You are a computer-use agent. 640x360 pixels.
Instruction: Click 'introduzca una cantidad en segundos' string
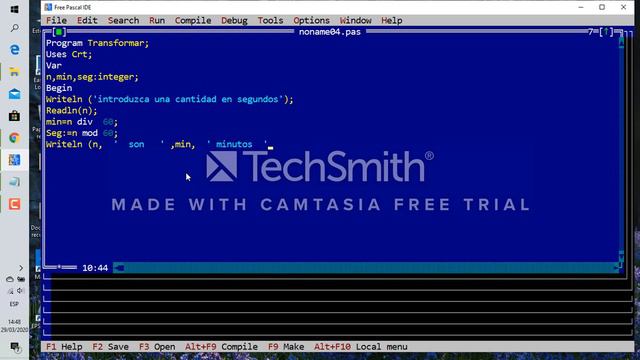coord(188,99)
